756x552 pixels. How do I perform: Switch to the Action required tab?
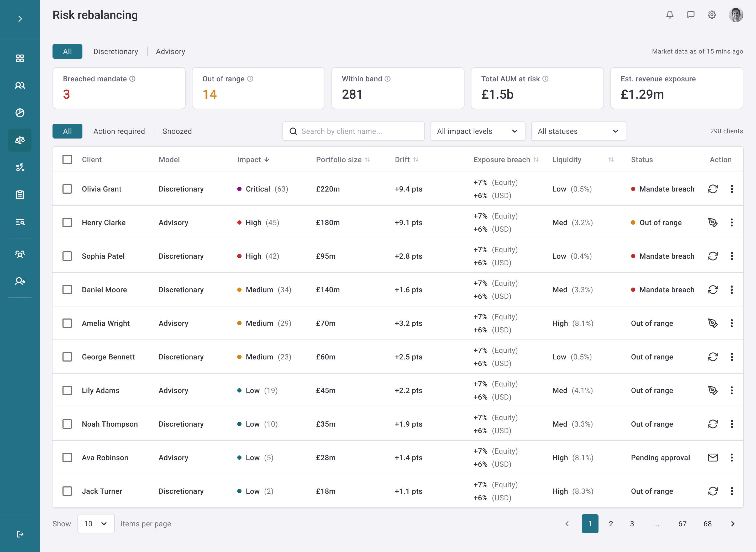(x=119, y=131)
